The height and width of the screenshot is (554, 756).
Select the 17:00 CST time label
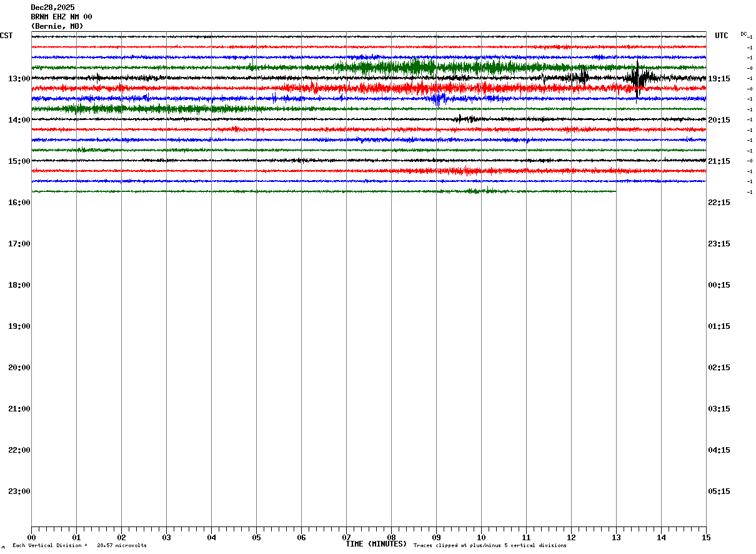19,244
